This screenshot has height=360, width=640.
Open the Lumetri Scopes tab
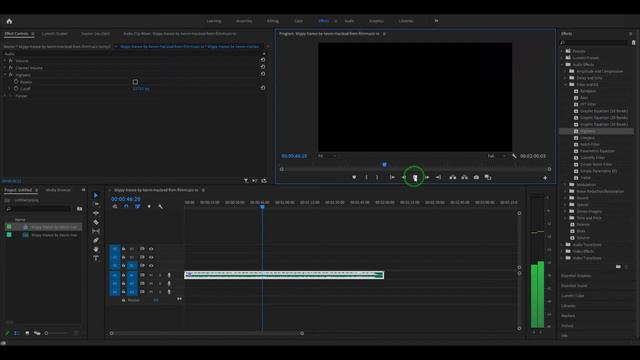55,34
